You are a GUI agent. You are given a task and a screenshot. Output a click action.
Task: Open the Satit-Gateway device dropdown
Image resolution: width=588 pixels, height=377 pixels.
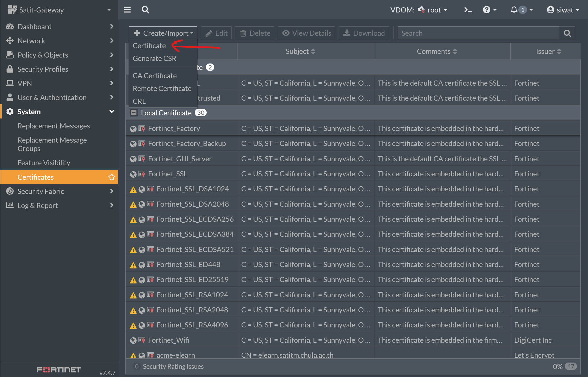109,10
